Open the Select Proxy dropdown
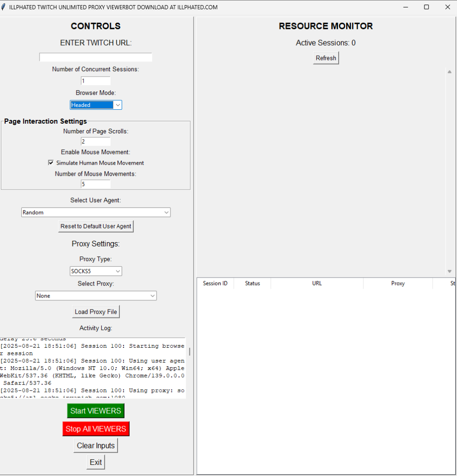The width and height of the screenshot is (457, 476). (x=96, y=296)
